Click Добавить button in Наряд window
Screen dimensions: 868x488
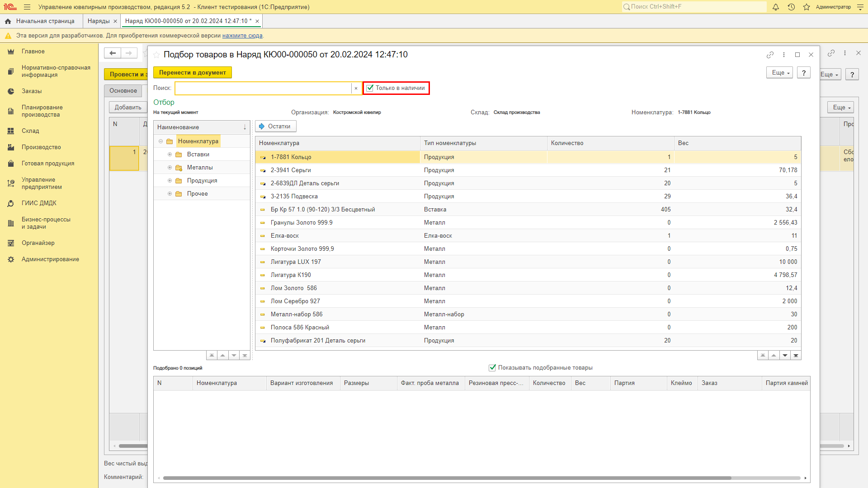[x=128, y=108]
